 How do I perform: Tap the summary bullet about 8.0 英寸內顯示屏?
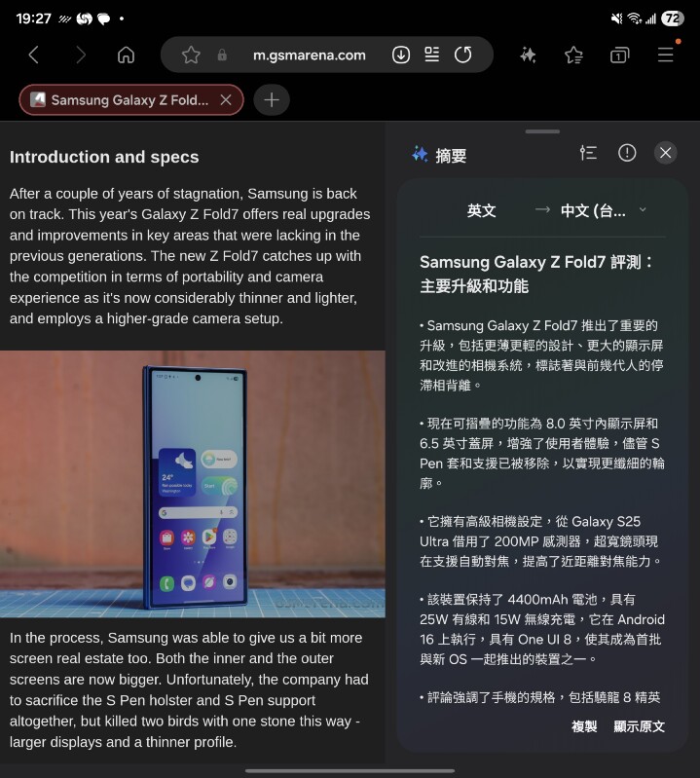(541, 453)
